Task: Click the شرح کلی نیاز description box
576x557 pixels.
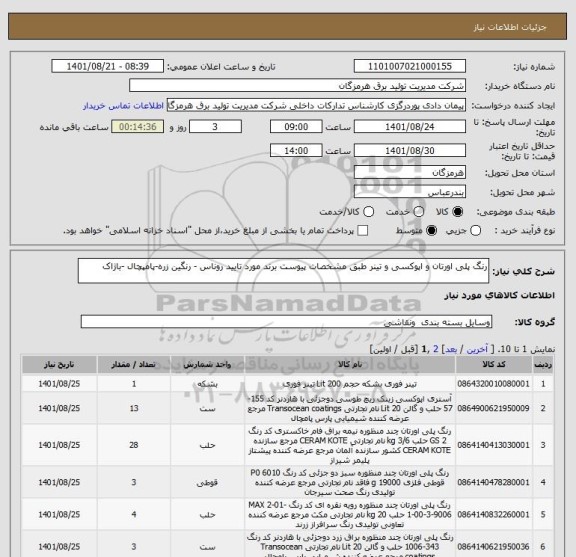Action: click(x=283, y=271)
